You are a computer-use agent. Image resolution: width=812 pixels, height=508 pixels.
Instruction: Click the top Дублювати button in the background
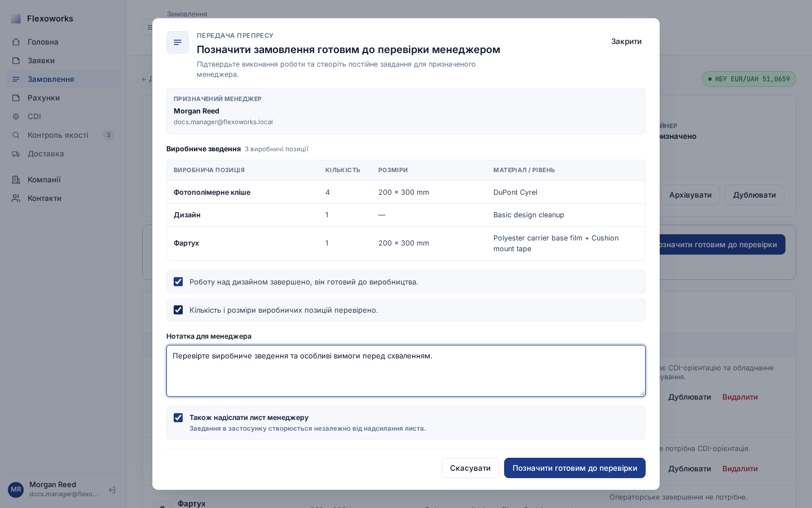pos(754,195)
